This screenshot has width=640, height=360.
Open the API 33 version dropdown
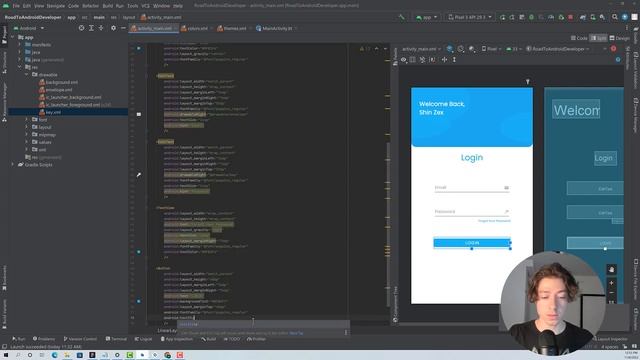(514, 49)
